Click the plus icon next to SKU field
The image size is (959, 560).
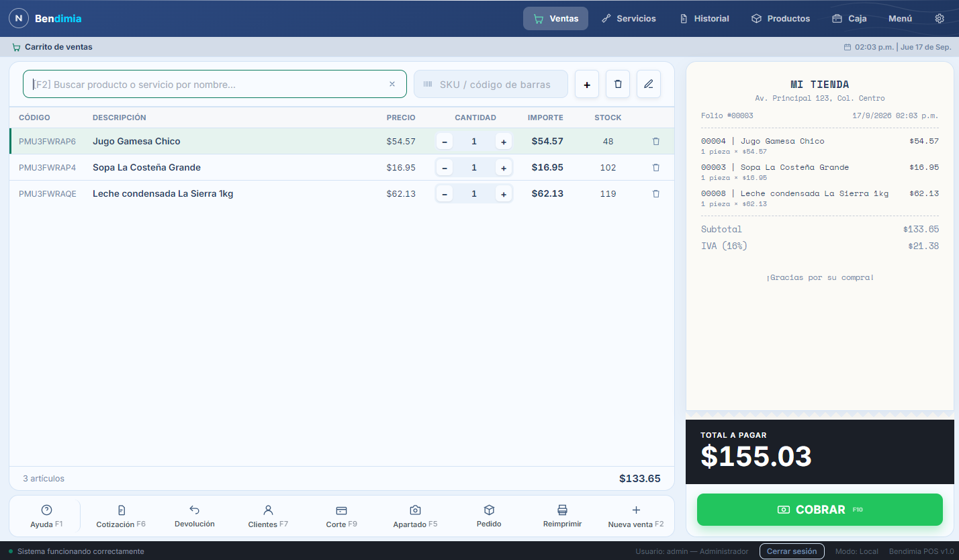pyautogui.click(x=587, y=84)
